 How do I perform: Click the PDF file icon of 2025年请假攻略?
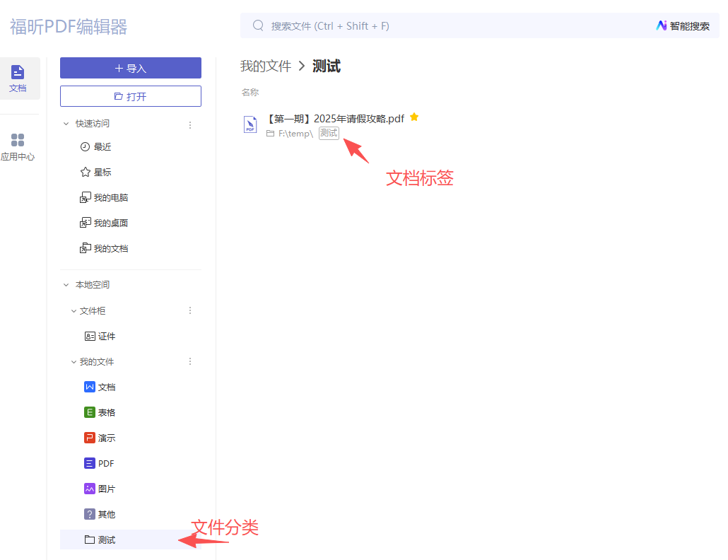click(250, 124)
